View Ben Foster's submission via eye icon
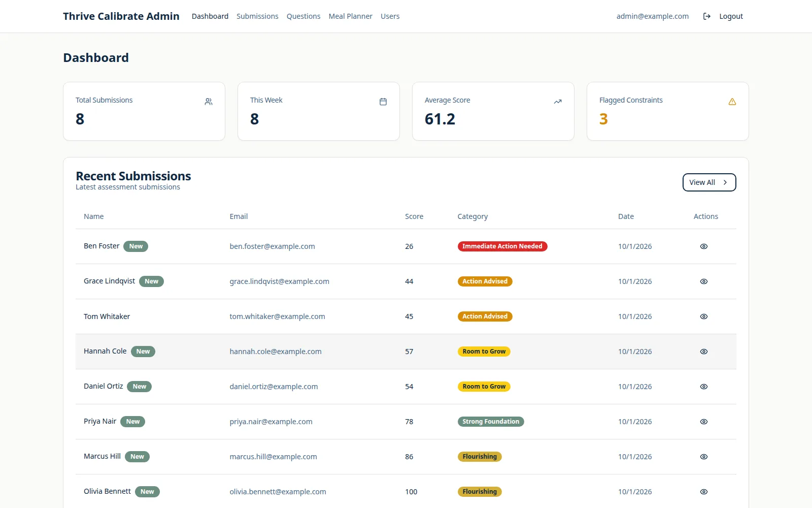This screenshot has width=812, height=508. tap(704, 246)
